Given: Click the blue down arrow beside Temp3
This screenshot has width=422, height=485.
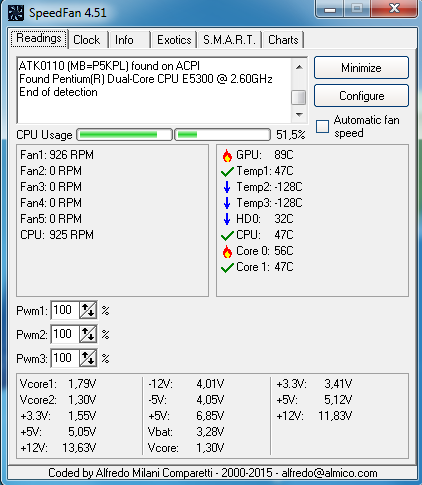Looking at the screenshot, I should (227, 203).
